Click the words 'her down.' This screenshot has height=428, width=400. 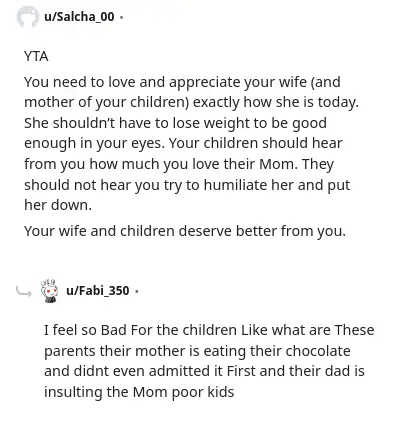[x=58, y=205]
